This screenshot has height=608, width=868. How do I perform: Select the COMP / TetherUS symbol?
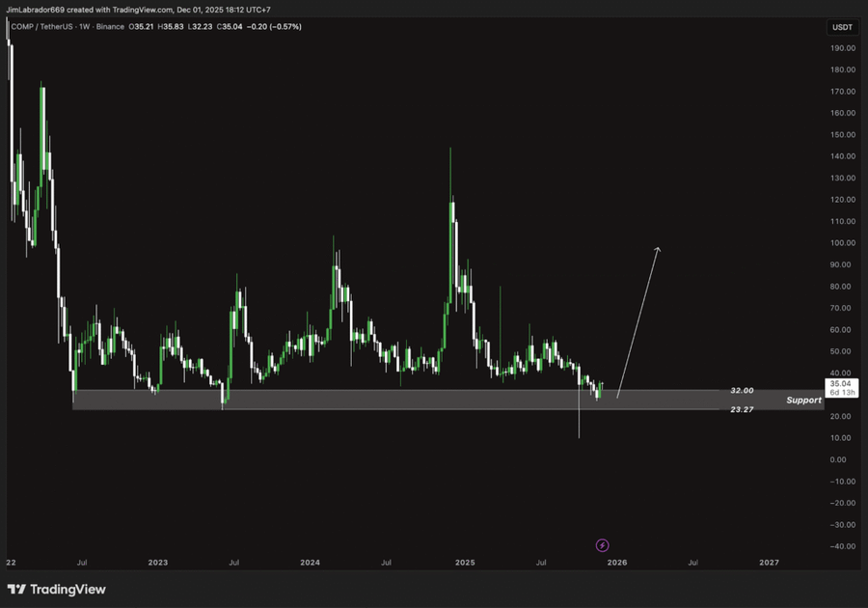point(43,27)
